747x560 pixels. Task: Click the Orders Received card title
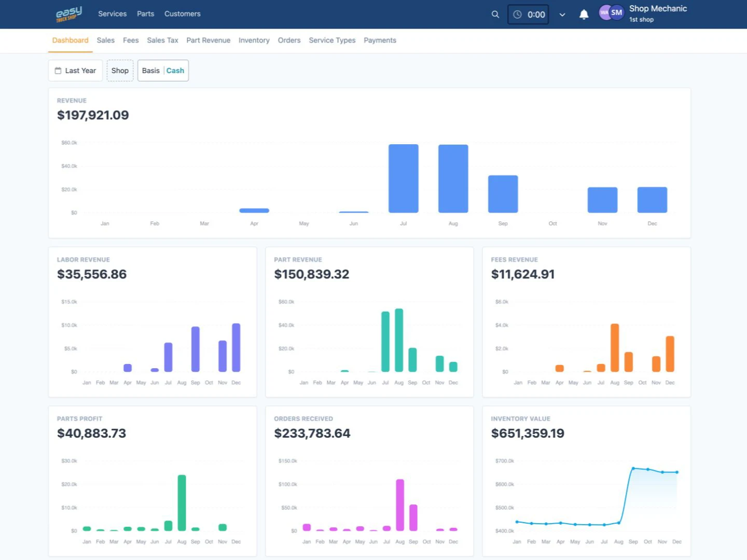click(303, 419)
